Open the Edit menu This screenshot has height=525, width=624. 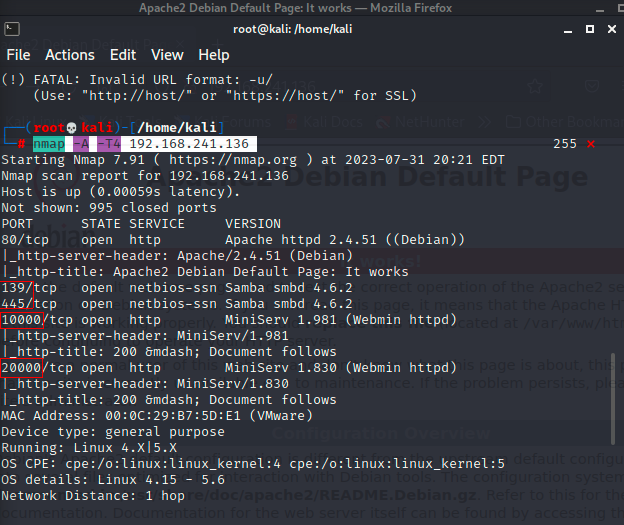point(123,55)
